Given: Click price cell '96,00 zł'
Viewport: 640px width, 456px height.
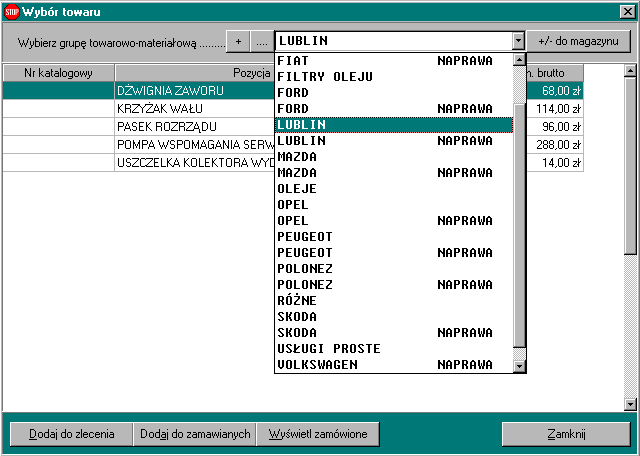Looking at the screenshot, I should [555, 127].
